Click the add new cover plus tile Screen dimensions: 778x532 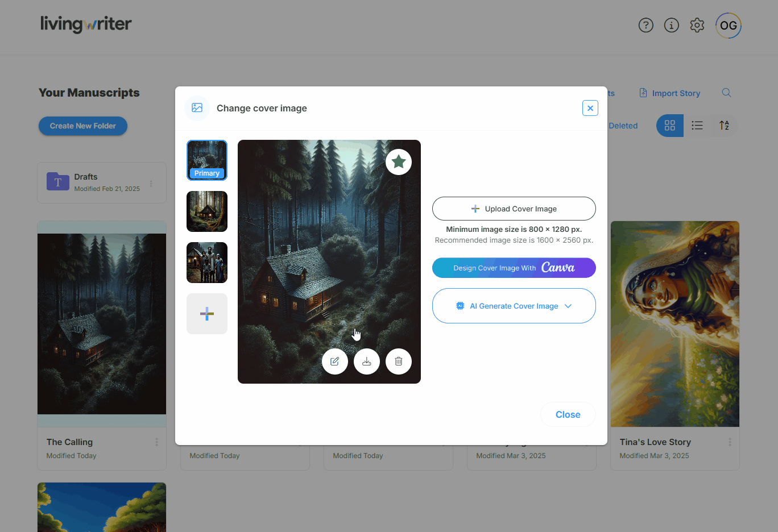[x=207, y=314]
